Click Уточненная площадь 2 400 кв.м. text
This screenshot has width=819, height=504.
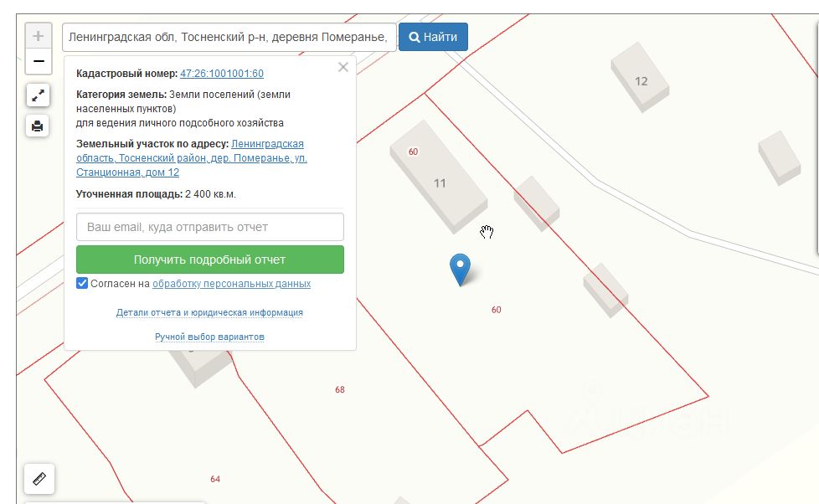coord(156,194)
